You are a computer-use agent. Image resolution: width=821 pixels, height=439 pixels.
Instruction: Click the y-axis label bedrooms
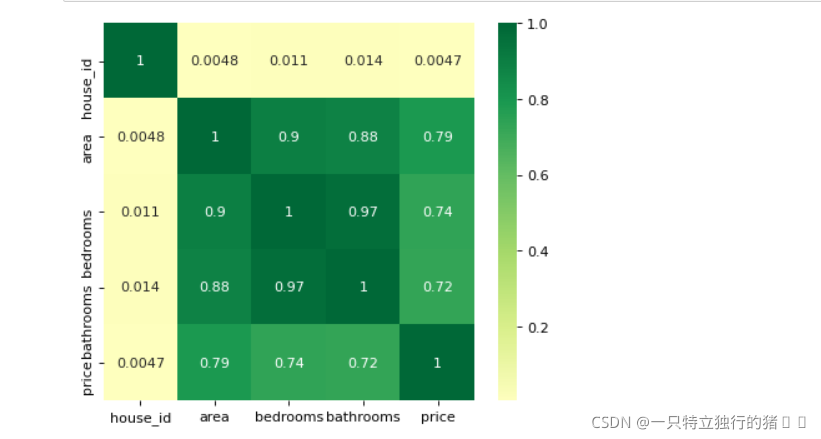pyautogui.click(x=86, y=244)
